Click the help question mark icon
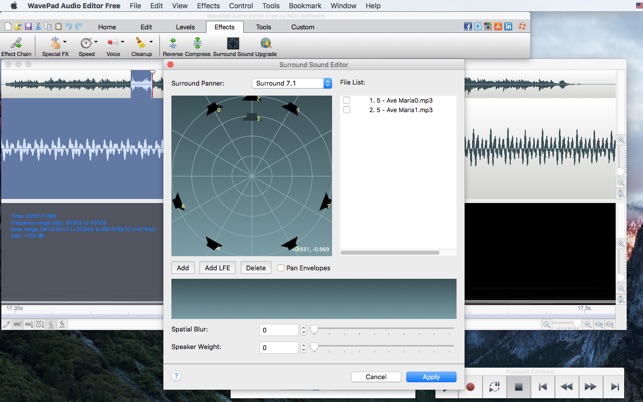Screen dimensions: 643x402 pos(176,376)
